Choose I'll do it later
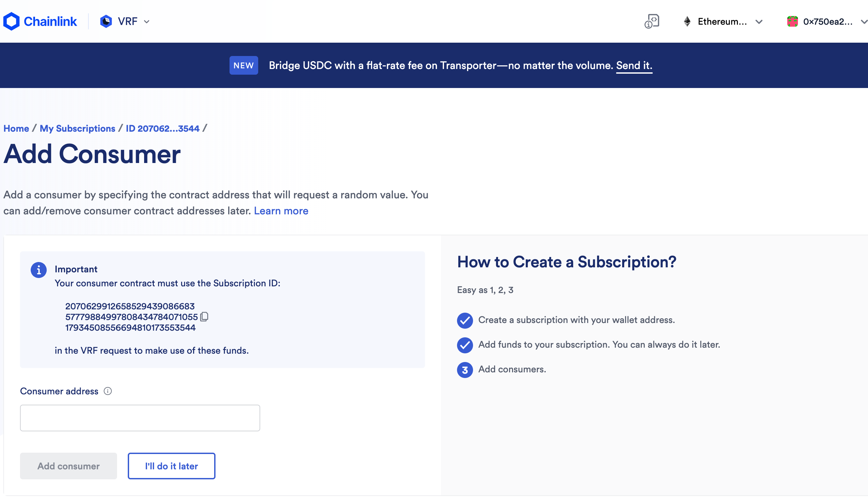Screen dimensions: 868x498 pyautogui.click(x=171, y=466)
